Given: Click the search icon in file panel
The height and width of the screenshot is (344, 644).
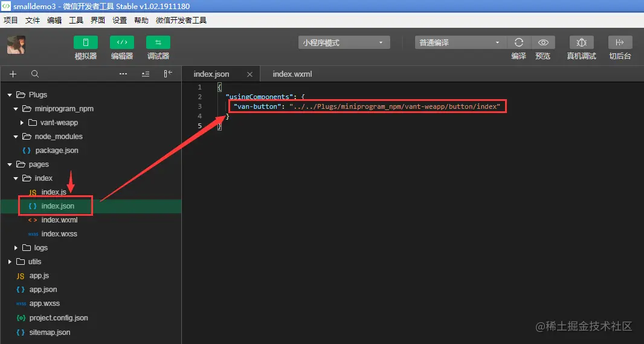Looking at the screenshot, I should click(35, 74).
